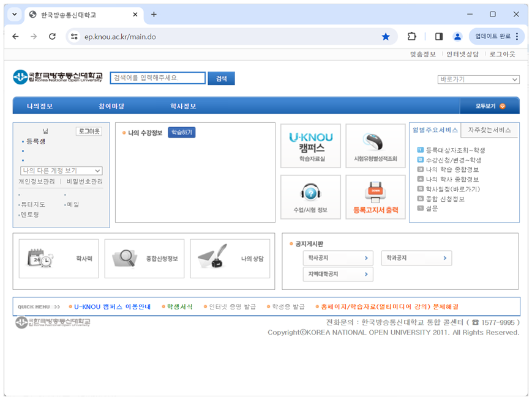Open the 나의정보 menu

40,106
